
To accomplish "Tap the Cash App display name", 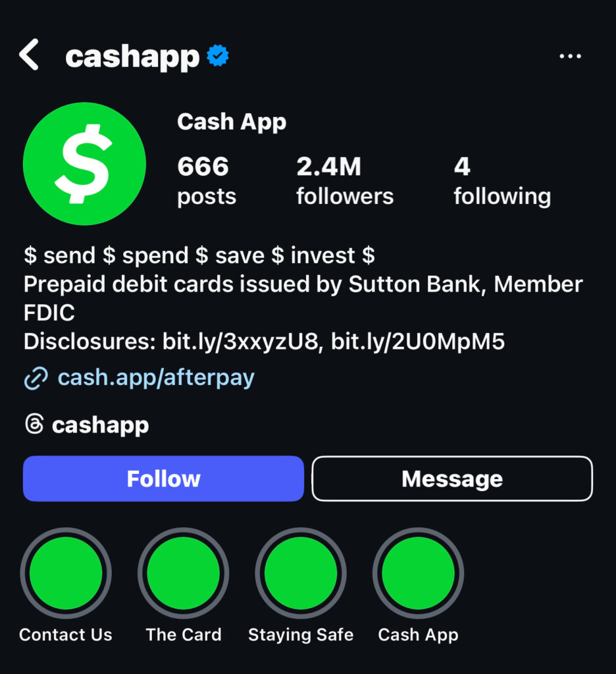I will pos(232,122).
